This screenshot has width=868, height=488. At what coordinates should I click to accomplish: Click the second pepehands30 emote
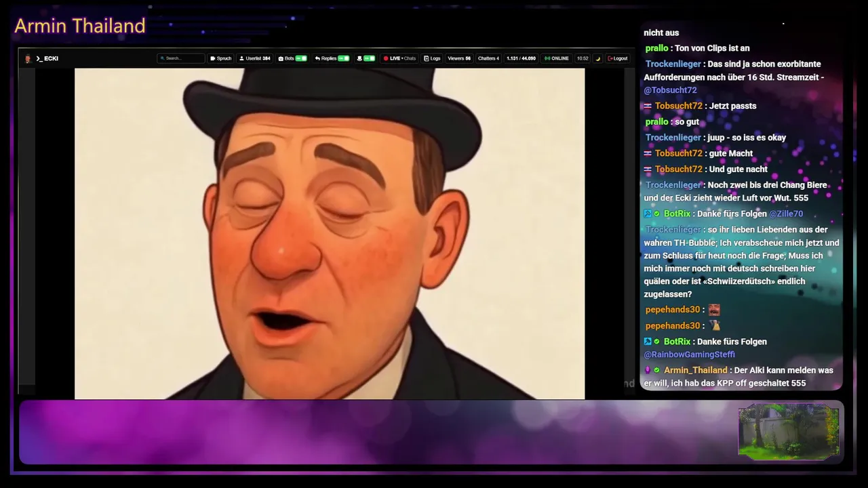pyautogui.click(x=714, y=325)
